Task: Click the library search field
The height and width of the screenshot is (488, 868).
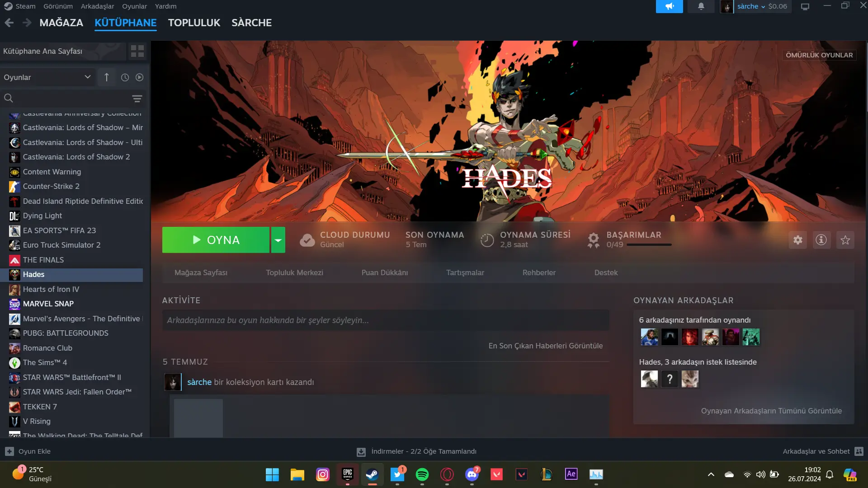Action: click(68, 98)
